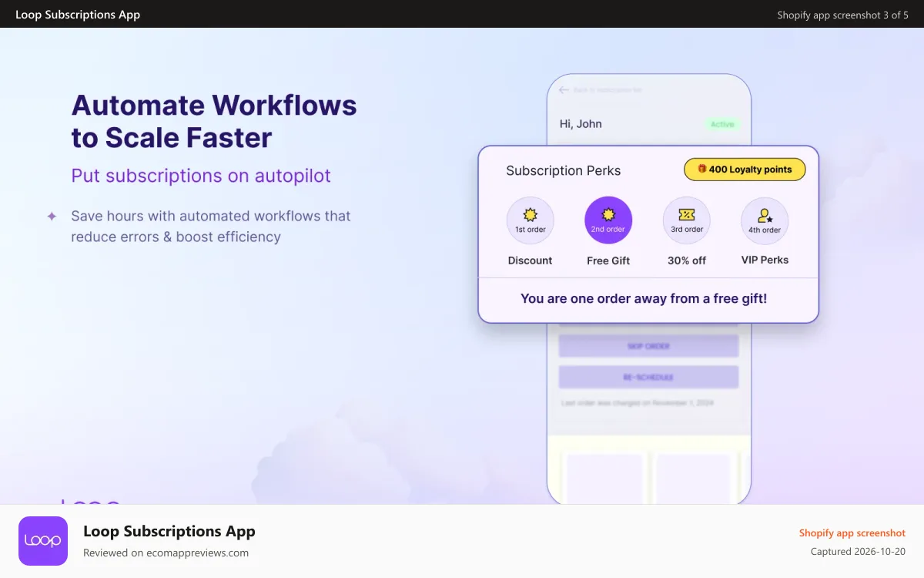The image size is (924, 578).
Task: Click the Active status badge
Action: click(722, 124)
